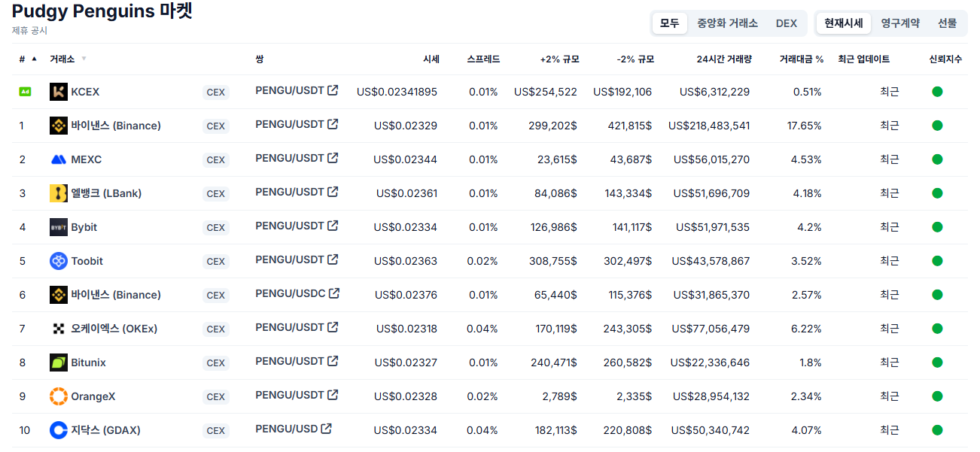The image size is (980, 452).
Task: Open the MEXC exchange name link
Action: pyautogui.click(x=87, y=159)
